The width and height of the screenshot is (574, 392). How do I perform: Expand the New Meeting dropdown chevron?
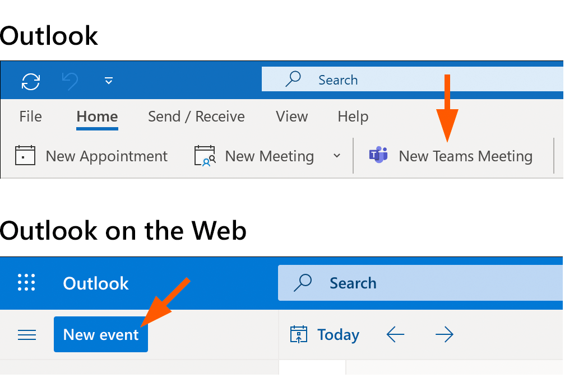click(337, 156)
